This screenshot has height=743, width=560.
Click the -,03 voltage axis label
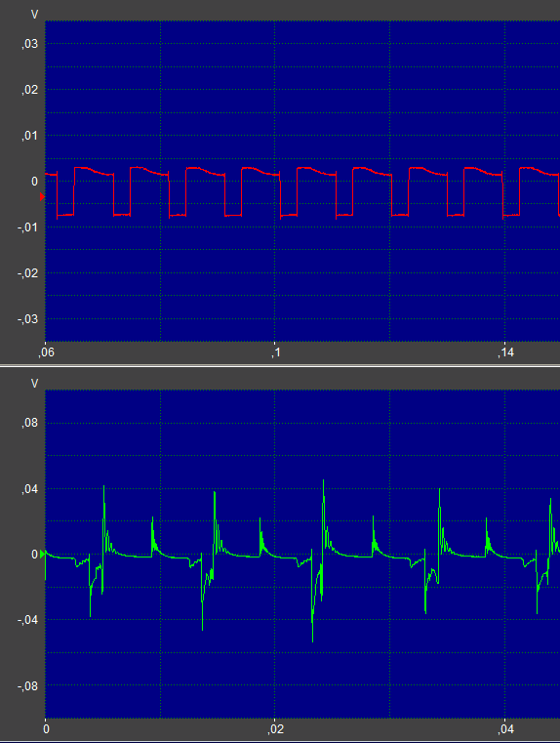coord(28,319)
